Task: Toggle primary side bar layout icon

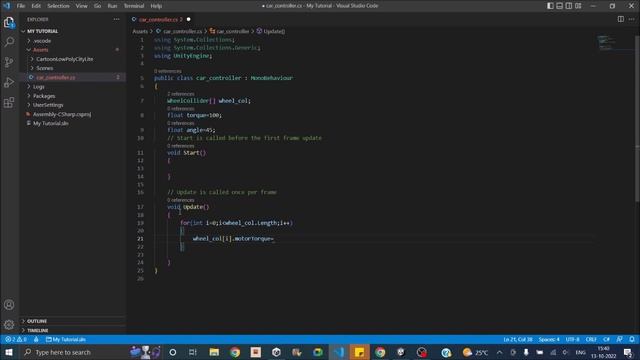Action: pyautogui.click(x=550, y=6)
